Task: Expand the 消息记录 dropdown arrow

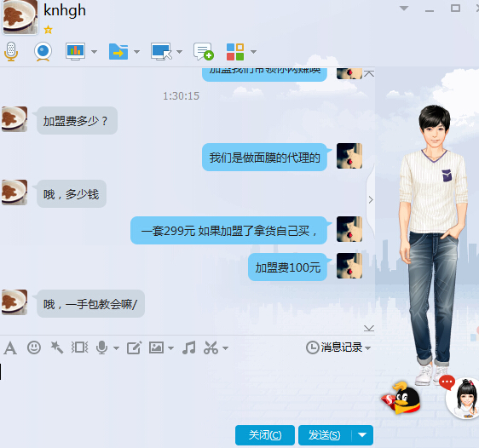Action: [x=368, y=347]
